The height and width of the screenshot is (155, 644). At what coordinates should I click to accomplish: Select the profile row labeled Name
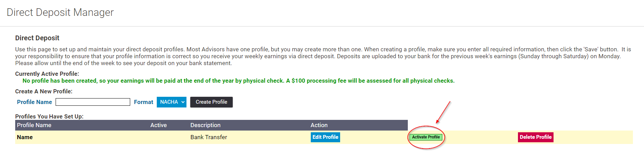coord(25,137)
